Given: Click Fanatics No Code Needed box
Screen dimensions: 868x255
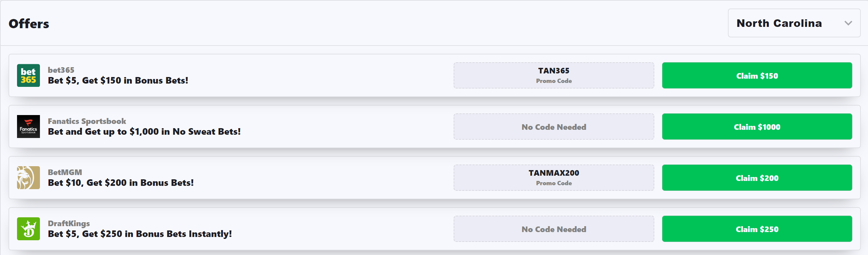Looking at the screenshot, I should 553,127.
